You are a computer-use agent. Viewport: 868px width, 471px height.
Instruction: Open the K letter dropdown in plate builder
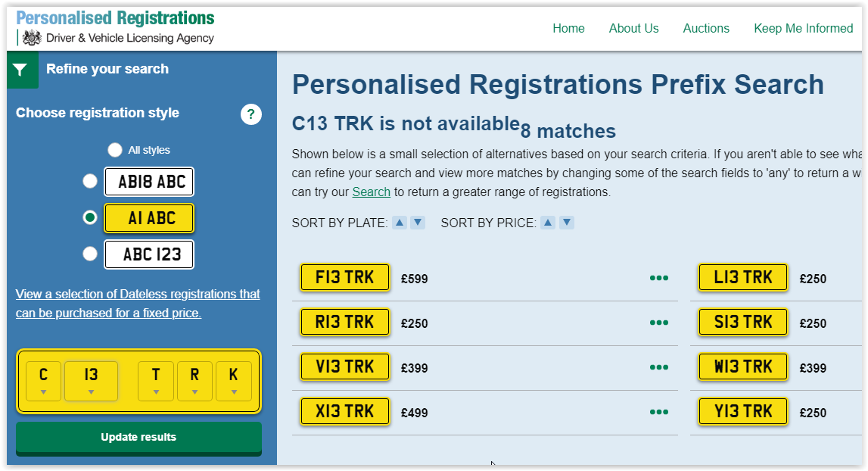[x=234, y=381]
